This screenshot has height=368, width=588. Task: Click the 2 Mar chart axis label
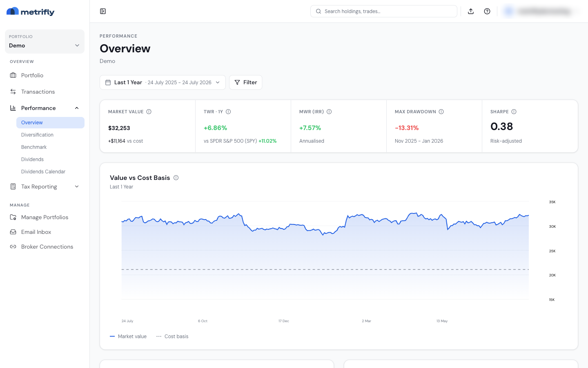pyautogui.click(x=366, y=321)
